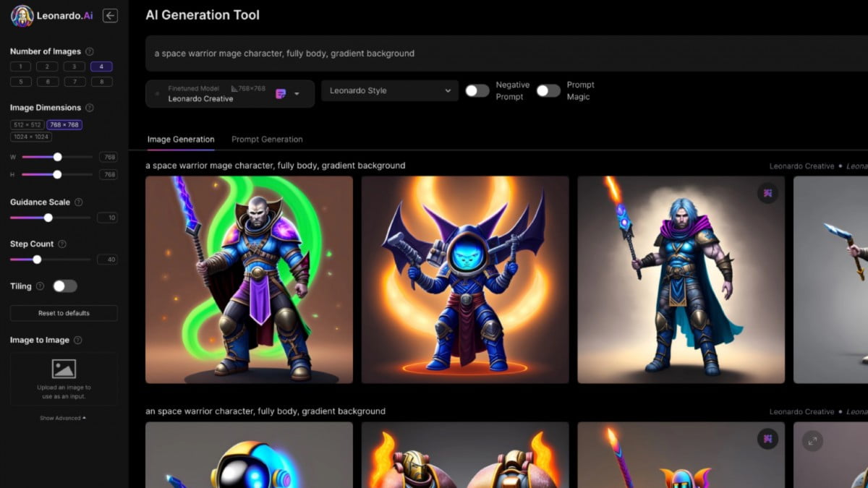Image resolution: width=868 pixels, height=488 pixels.
Task: Click the expand icon on the bottom-right image
Action: point(812,441)
